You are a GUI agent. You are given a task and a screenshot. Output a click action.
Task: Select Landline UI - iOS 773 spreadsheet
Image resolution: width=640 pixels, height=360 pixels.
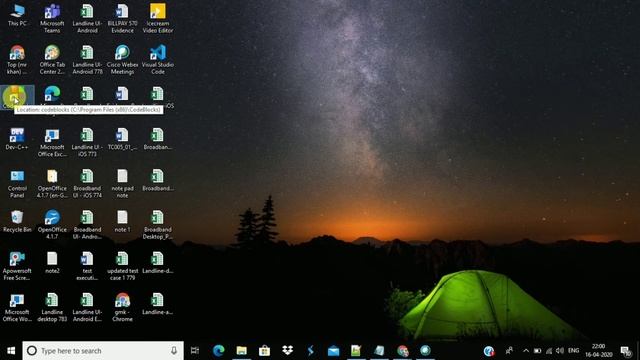click(87, 142)
